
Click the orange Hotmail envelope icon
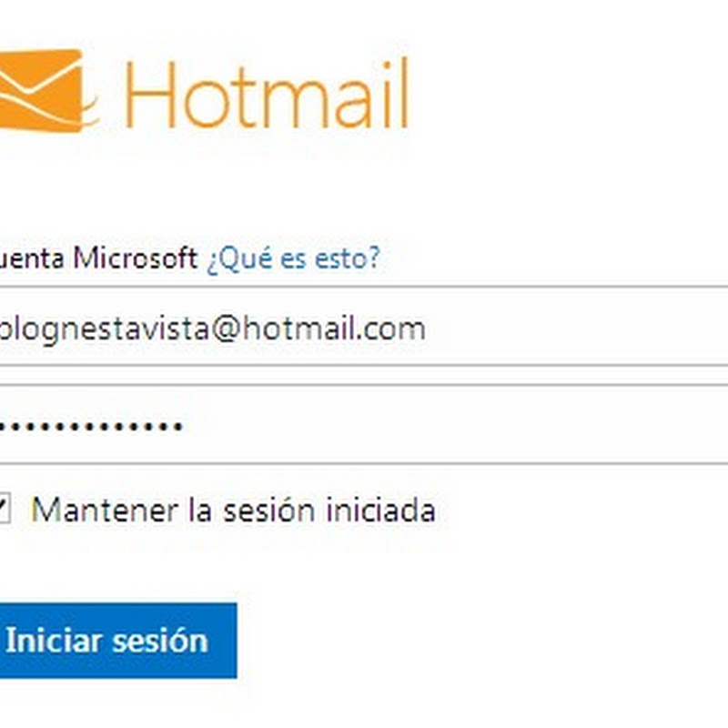click(44, 91)
